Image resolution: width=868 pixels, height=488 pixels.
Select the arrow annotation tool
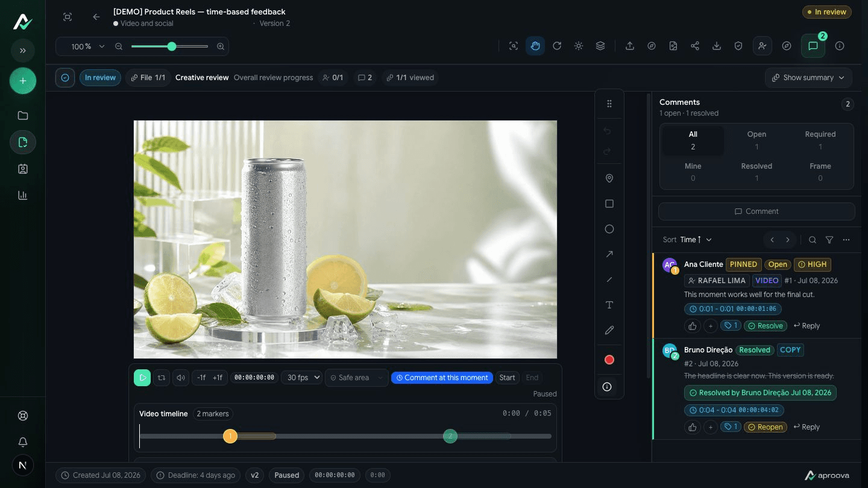(x=609, y=254)
